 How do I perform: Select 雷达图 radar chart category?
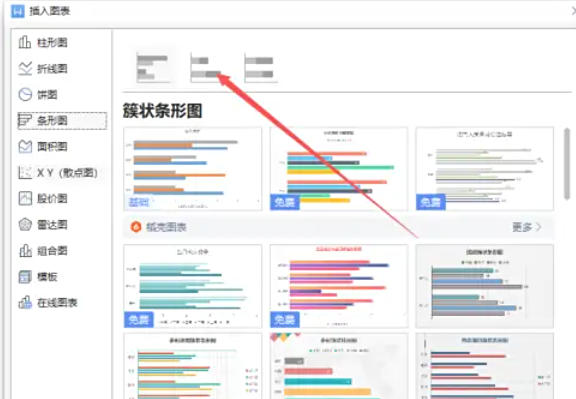coord(43,224)
